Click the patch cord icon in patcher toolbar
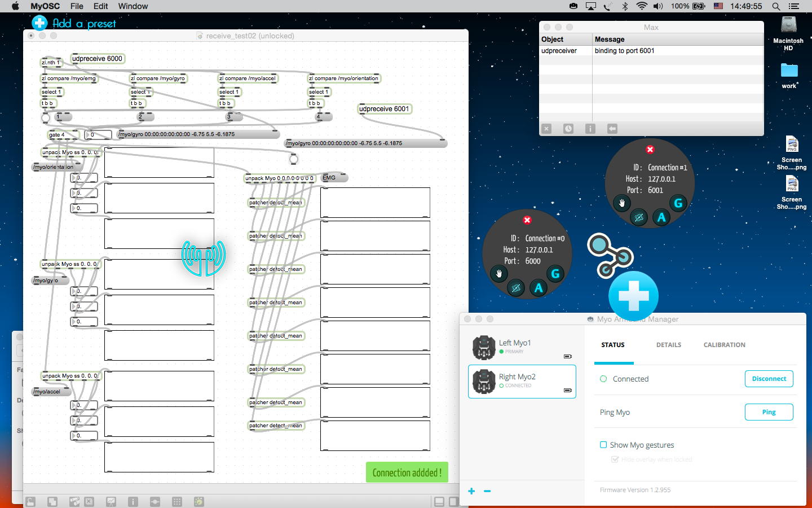Viewport: 812px width, 508px height. click(x=155, y=501)
